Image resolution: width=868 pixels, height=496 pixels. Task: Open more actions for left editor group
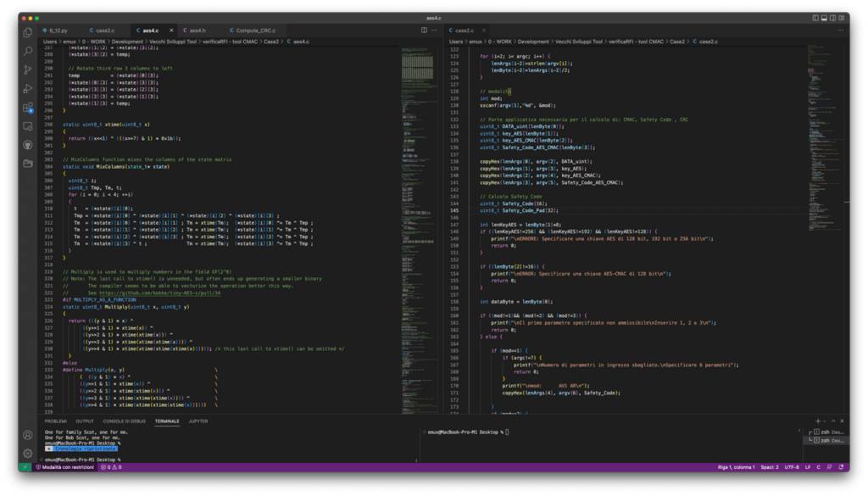(x=434, y=31)
